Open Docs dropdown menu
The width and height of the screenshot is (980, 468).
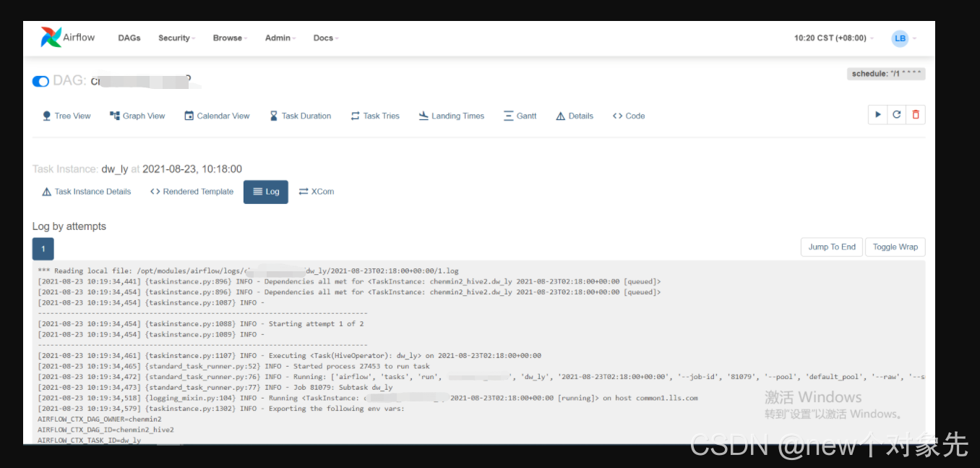point(326,38)
